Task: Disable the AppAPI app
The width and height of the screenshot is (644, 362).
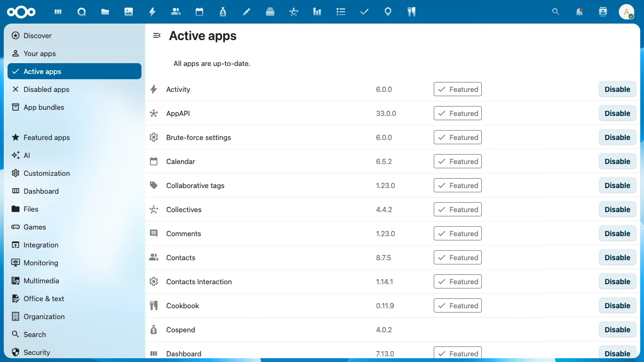Action: click(618, 113)
